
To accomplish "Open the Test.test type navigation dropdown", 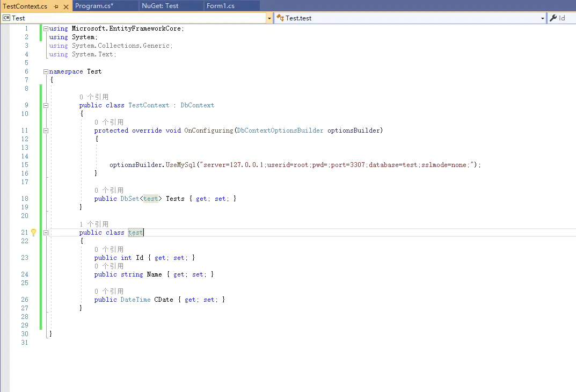I will (543, 18).
